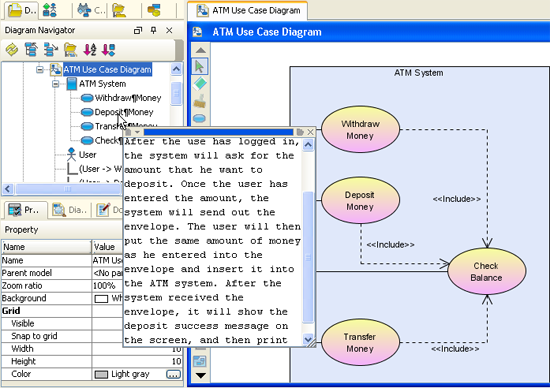The height and width of the screenshot is (388, 550).
Task: Switch to the Model Explorer pane icon tab
Action: [x=49, y=10]
